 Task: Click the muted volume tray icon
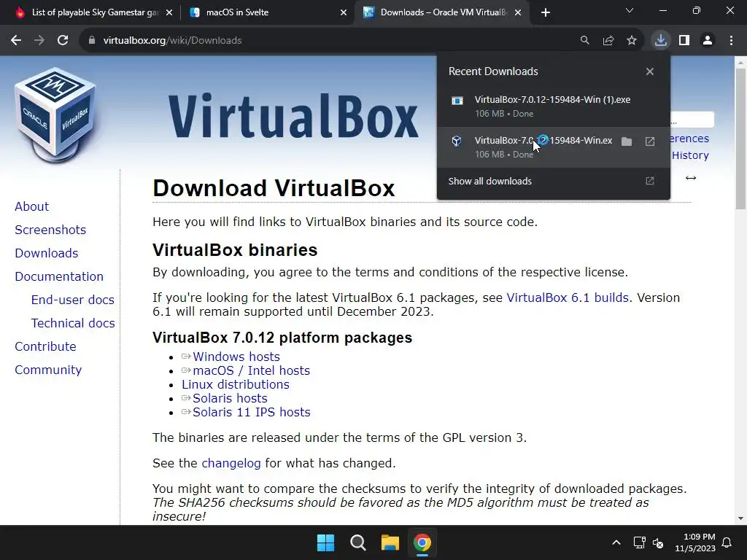click(658, 542)
